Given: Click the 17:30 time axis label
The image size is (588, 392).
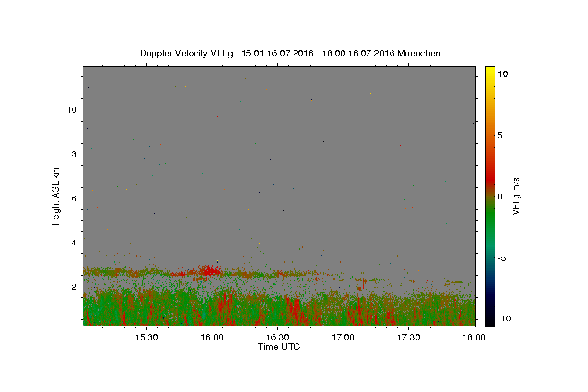Looking at the screenshot, I should pyautogui.click(x=409, y=337).
